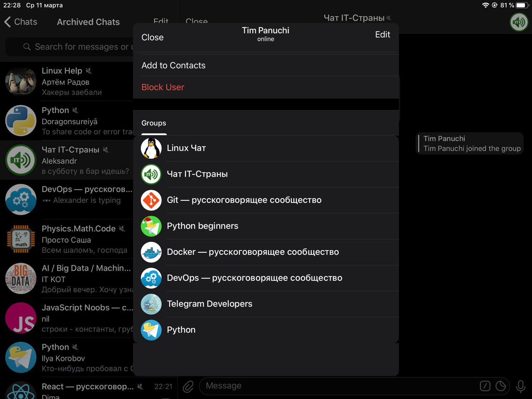Image resolution: width=532 pixels, height=399 pixels.
Task: Tap the muted speaker icon next to Linux Help
Action: [89, 71]
